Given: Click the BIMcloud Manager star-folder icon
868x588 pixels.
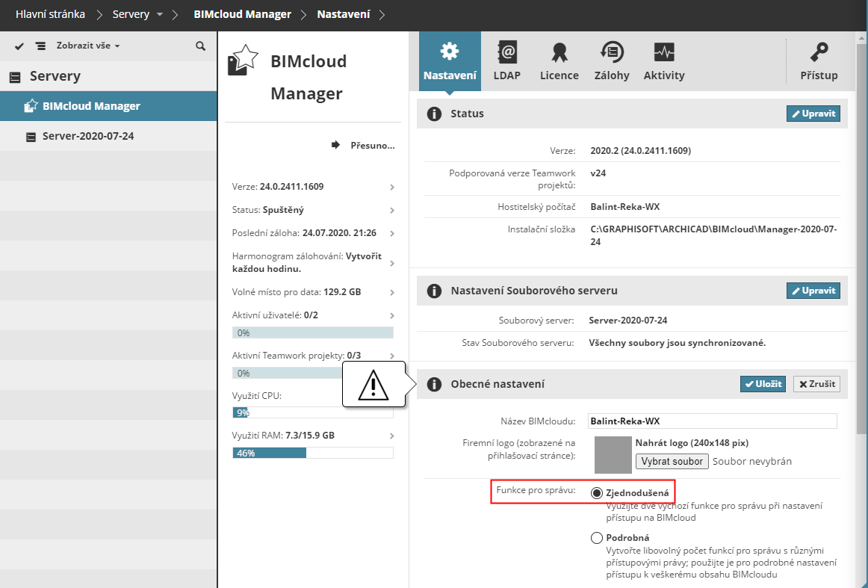Looking at the screenshot, I should coord(243,60).
